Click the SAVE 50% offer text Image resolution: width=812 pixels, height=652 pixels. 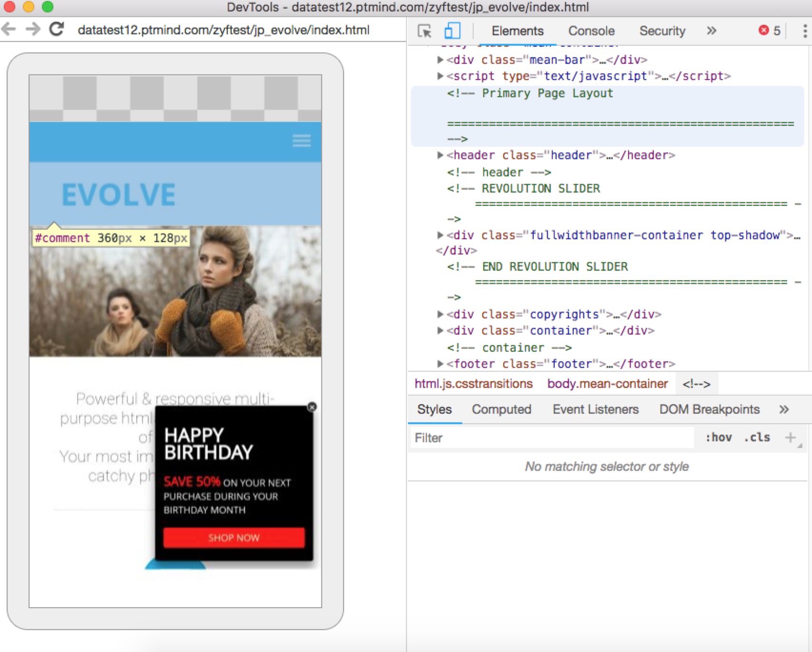point(192,481)
